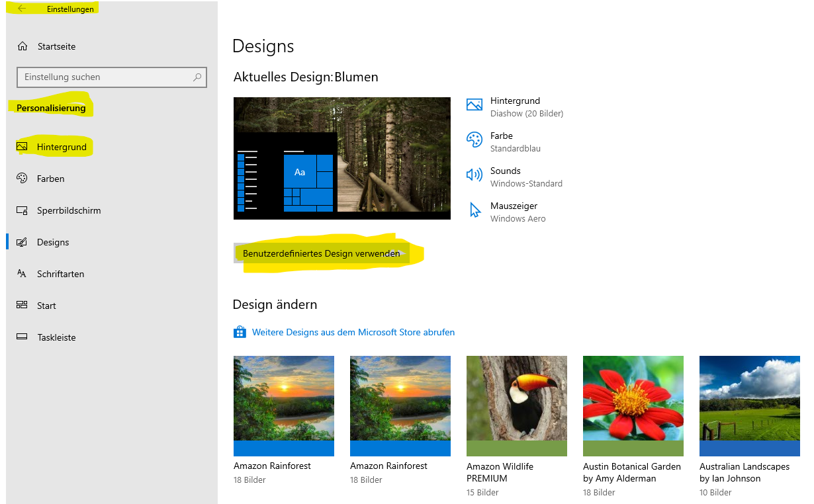Click the search magnifier icon in the search box
Screen dimensions: 814x504
point(197,77)
